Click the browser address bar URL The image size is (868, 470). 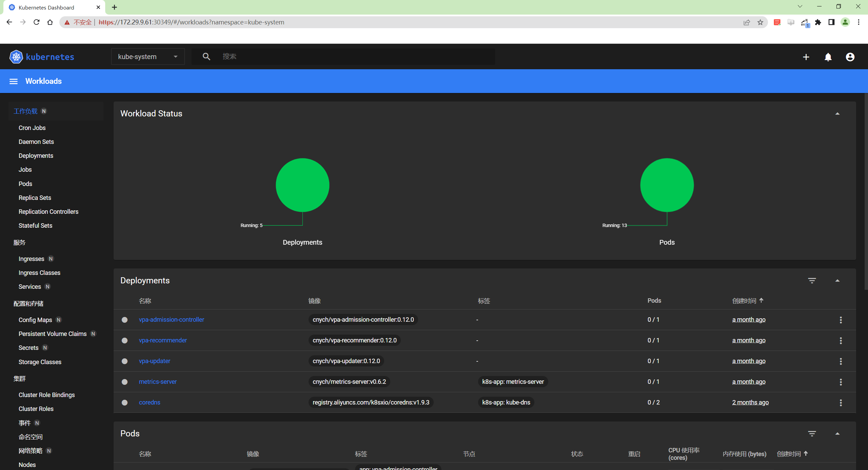coord(192,22)
